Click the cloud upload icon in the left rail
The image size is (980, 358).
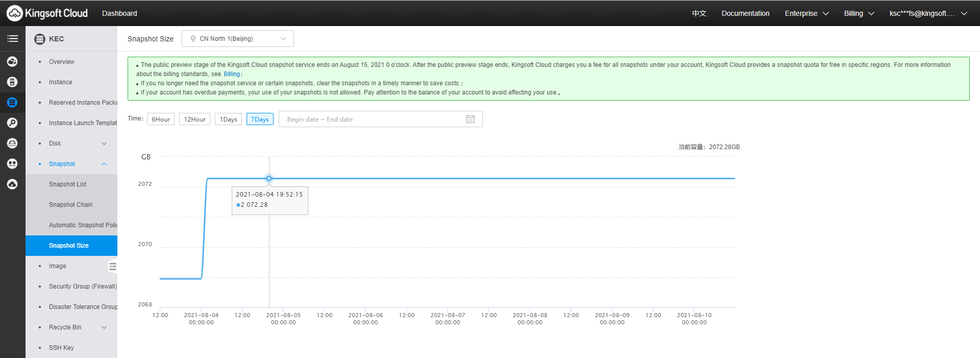13,184
